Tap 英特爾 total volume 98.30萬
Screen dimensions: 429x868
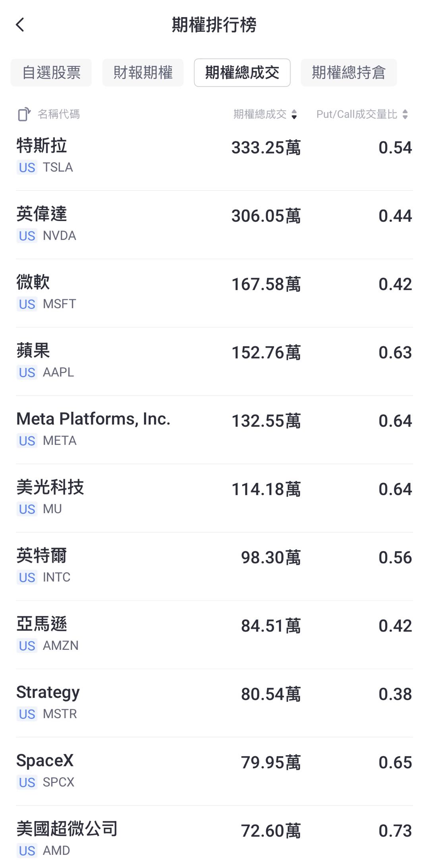pos(271,558)
